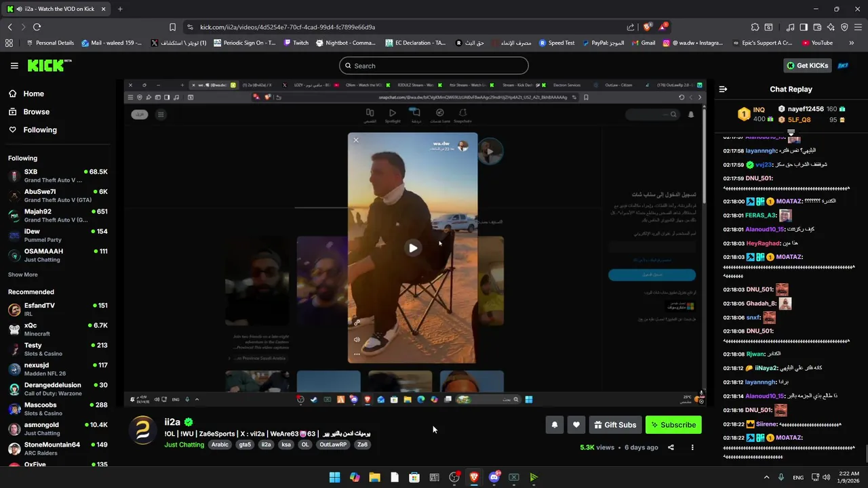868x488 pixels.
Task: Open the YouTube bookmark
Action: click(817, 43)
